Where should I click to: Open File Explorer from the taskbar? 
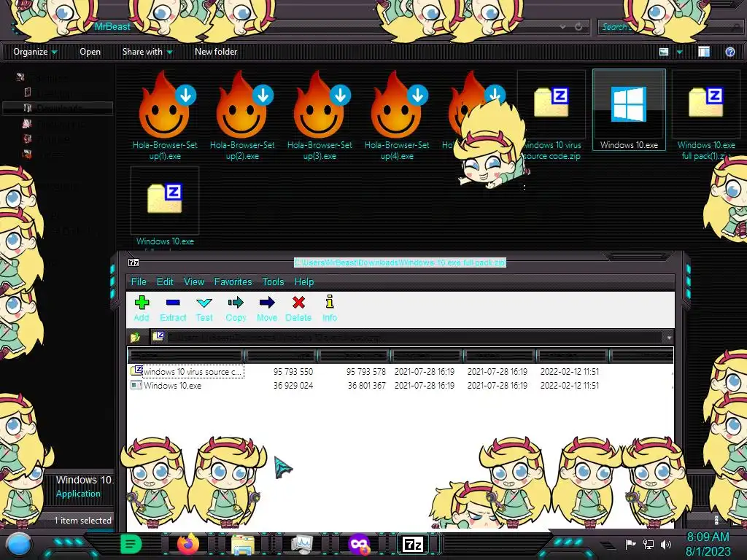242,544
